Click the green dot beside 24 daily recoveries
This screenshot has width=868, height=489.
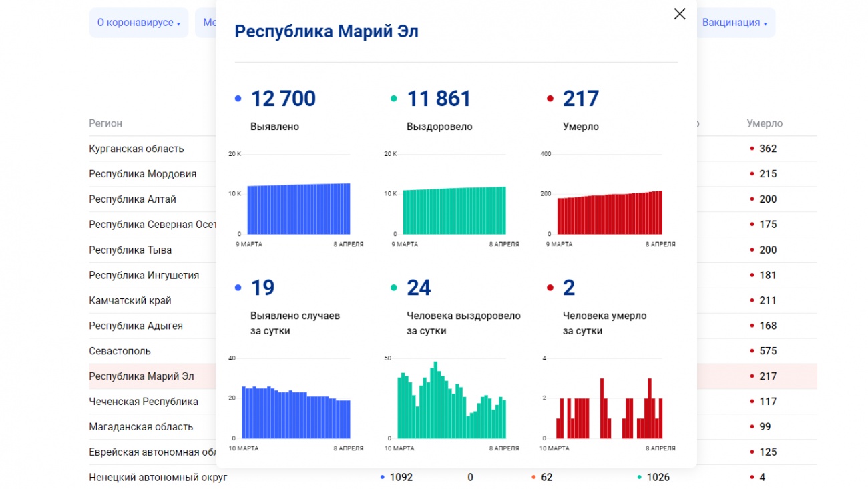click(394, 288)
